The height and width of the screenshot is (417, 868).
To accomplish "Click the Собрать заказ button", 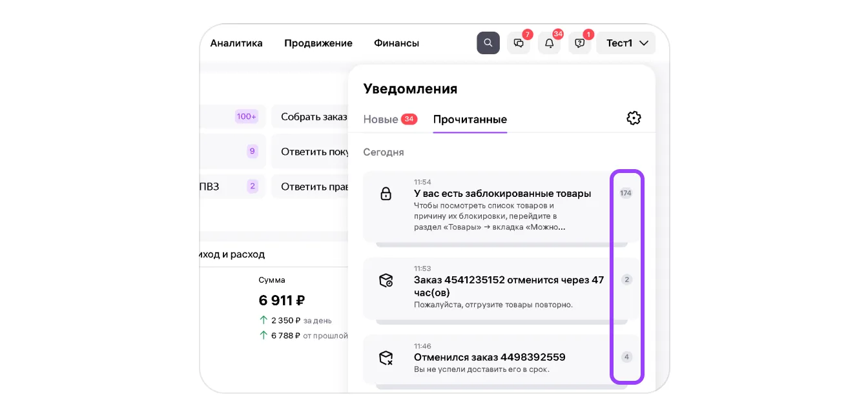I will [x=313, y=117].
